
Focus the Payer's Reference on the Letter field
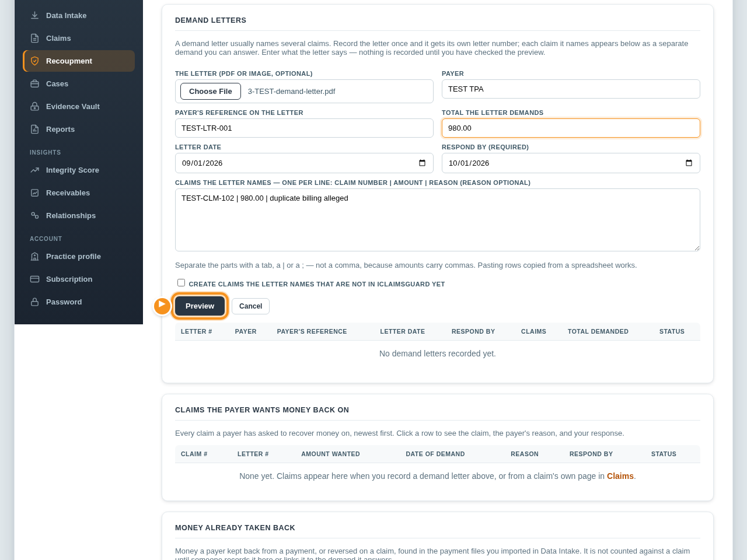[x=304, y=128]
